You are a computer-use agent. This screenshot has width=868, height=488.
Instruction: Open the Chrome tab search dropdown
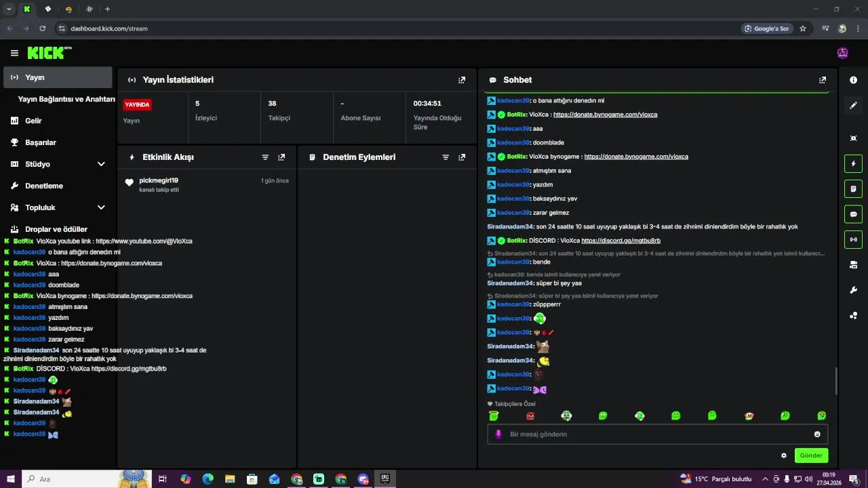pyautogui.click(x=9, y=9)
